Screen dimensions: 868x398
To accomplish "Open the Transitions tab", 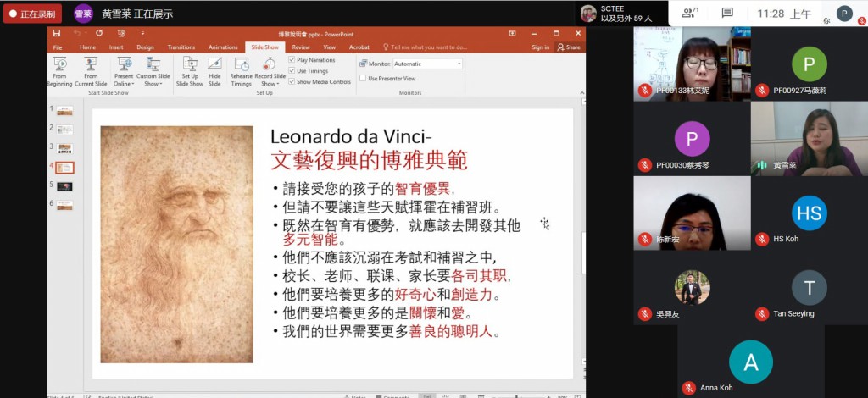I will tap(181, 47).
